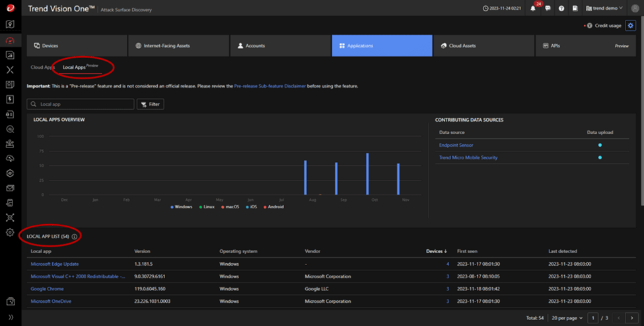Click the Last detected column header

click(562, 251)
